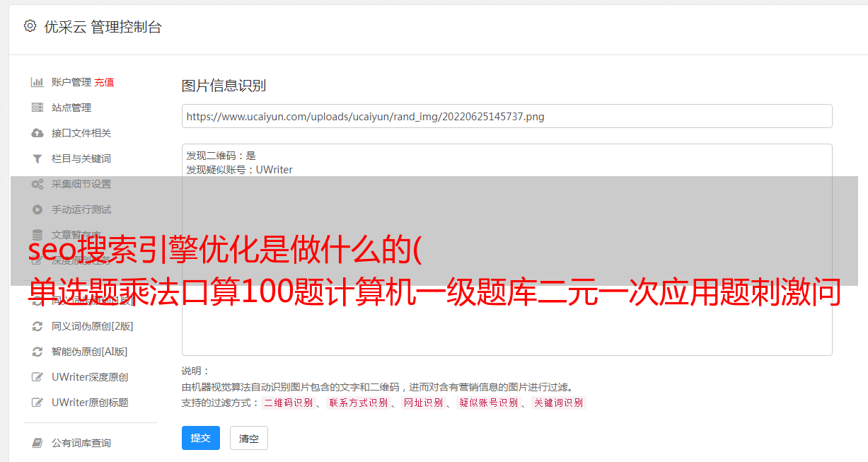Click the blue 提交 button
Screen dimensions: 868x462
(x=201, y=438)
